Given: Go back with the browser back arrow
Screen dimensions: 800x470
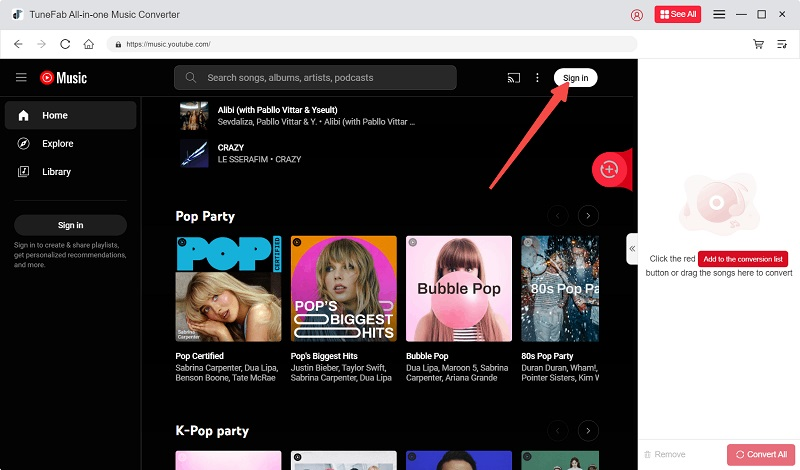Looking at the screenshot, I should (18, 44).
